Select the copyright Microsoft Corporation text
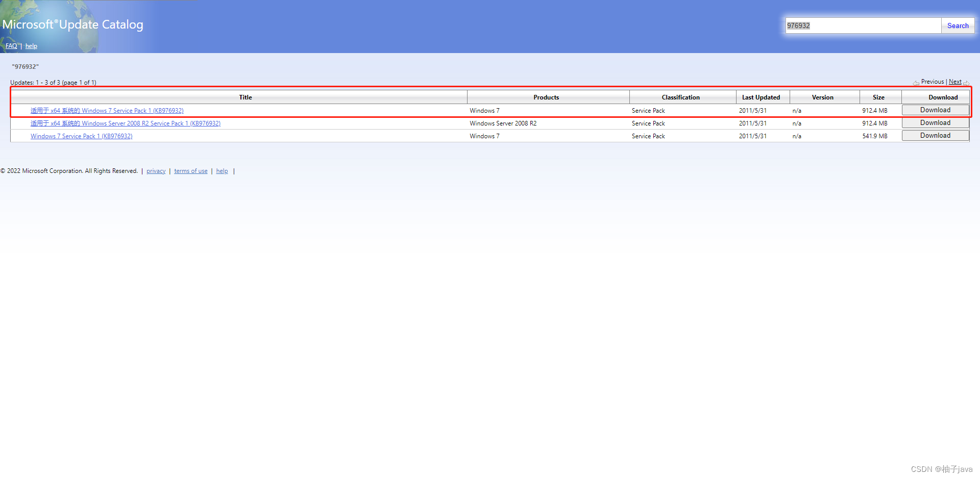Viewport: 980px width, 478px height. 69,171
